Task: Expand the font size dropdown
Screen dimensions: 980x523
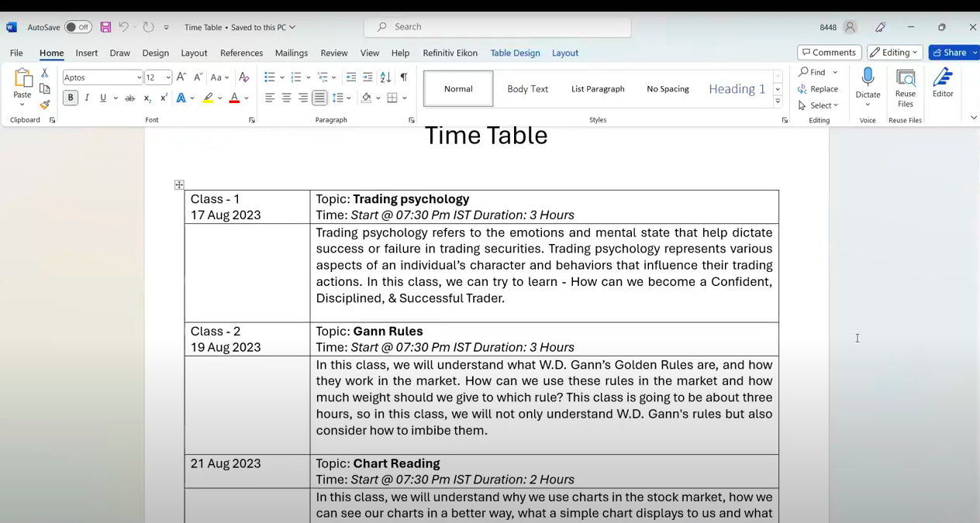Action: [x=168, y=77]
